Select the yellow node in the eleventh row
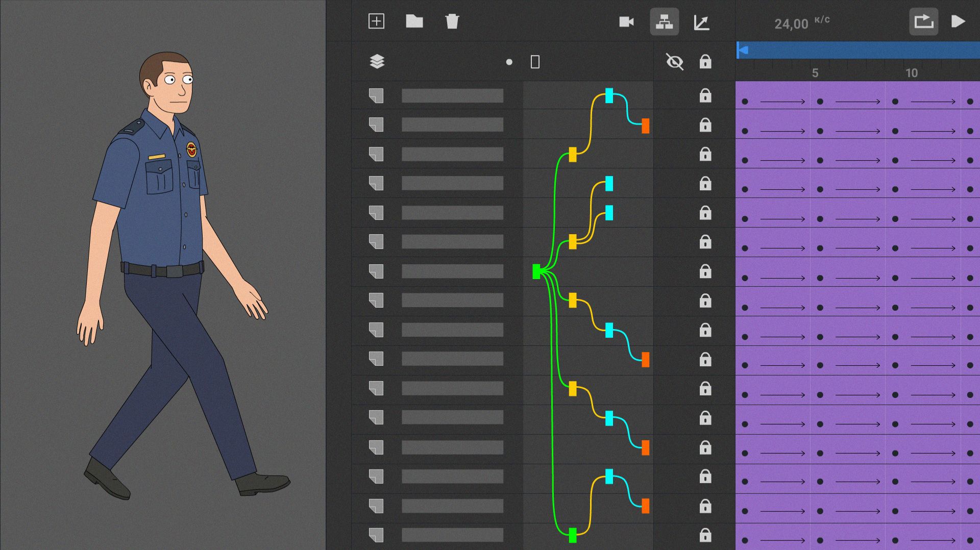The image size is (980, 550). click(573, 389)
